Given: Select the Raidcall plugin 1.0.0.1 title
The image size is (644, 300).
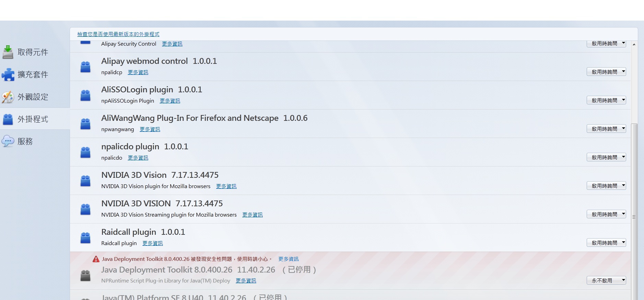Looking at the screenshot, I should click(x=143, y=232).
